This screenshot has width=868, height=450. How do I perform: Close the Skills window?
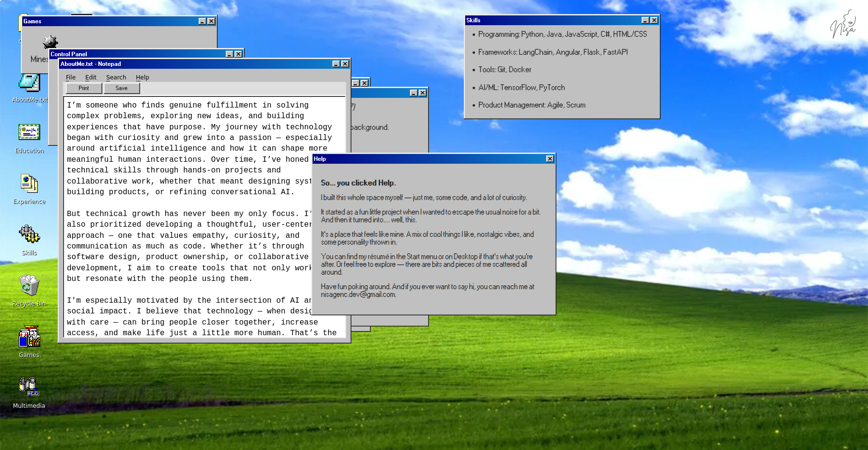pos(654,20)
